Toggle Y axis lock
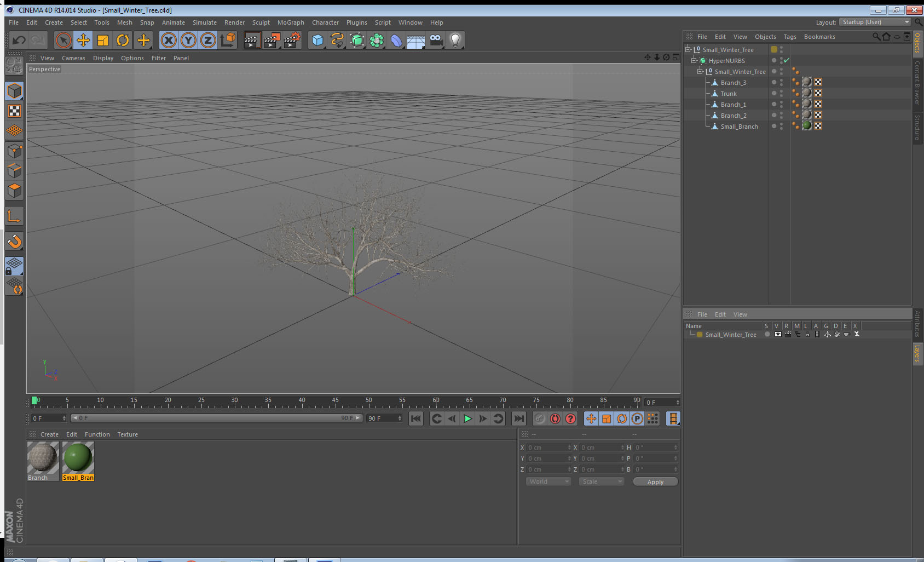 pos(188,40)
